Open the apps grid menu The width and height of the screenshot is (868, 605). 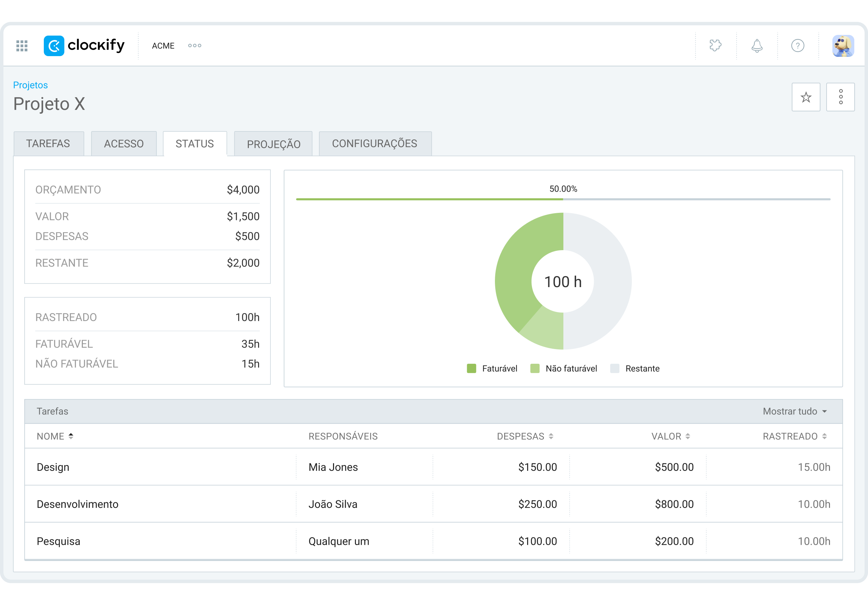[x=22, y=46]
